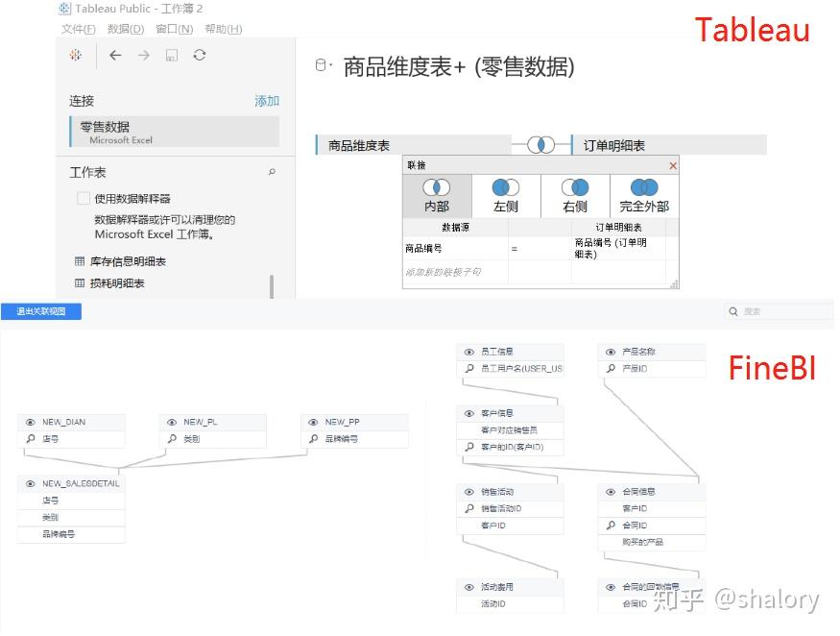Click the magnifier icon beside 品牌编号 in NEW_PP
The image size is (840, 636).
(x=312, y=437)
